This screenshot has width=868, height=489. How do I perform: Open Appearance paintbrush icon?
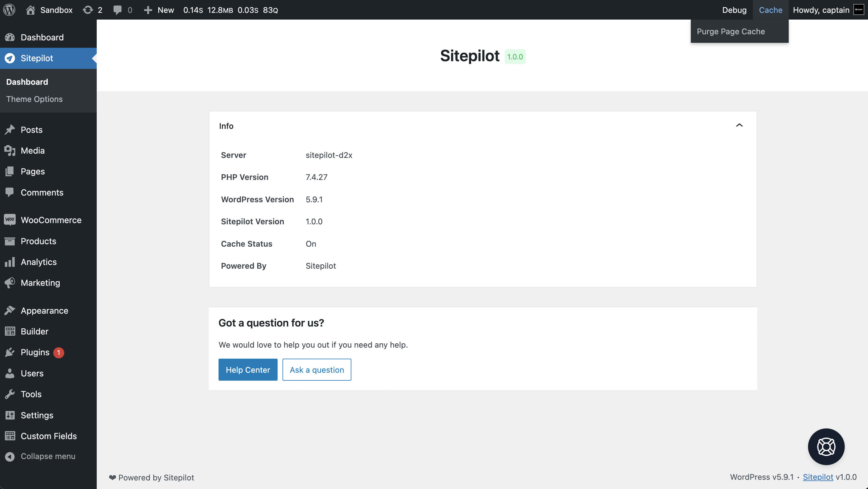10,310
